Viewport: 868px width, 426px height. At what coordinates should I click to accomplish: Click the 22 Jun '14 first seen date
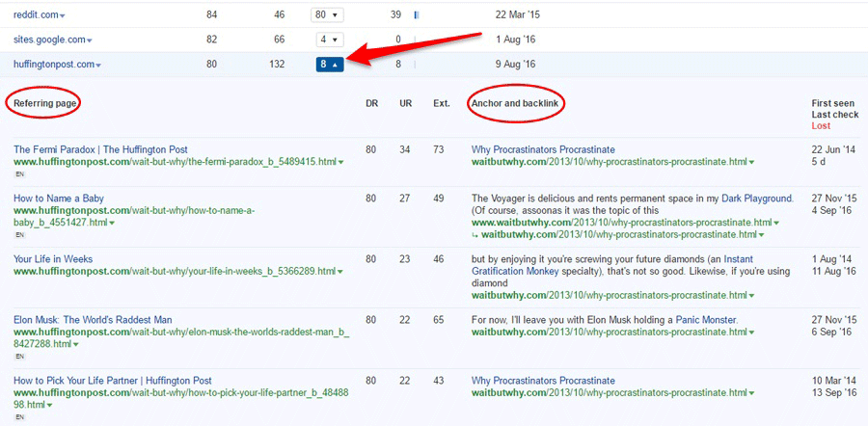point(833,149)
